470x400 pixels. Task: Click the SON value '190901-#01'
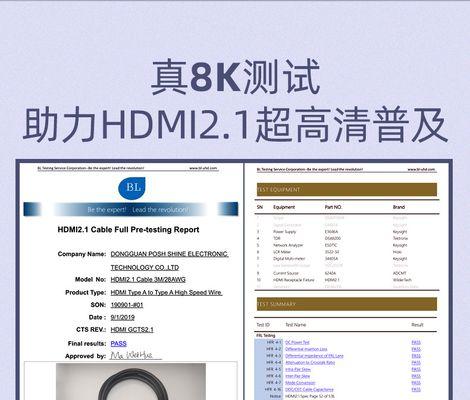click(x=127, y=305)
